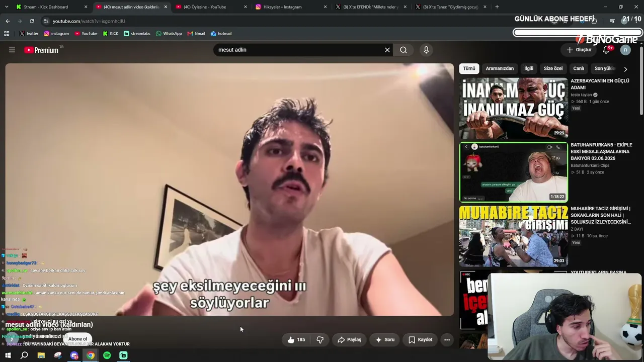The image size is (644, 362).
Task: Open the testo taylan channel name
Action: tap(581, 95)
